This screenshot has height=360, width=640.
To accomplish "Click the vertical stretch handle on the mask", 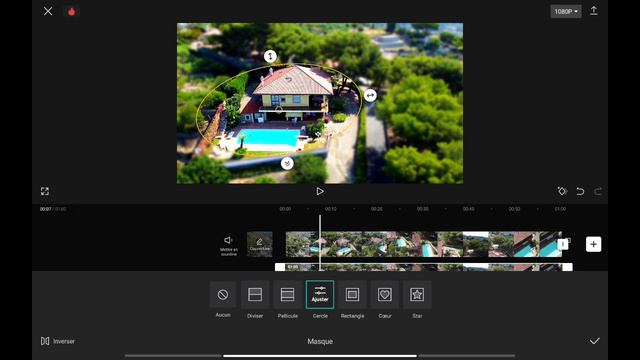I will pos(270,56).
